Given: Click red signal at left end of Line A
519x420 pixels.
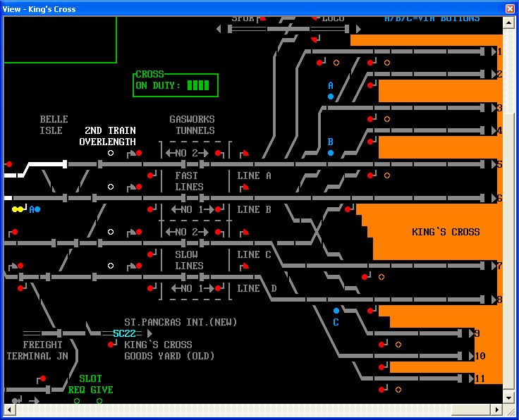Looking at the screenshot, I should pyautogui.click(x=9, y=164).
